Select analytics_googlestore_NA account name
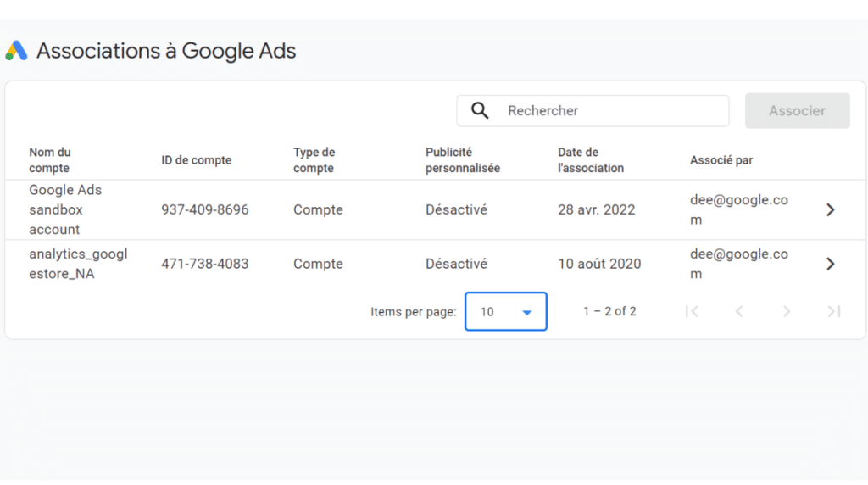 coord(78,264)
